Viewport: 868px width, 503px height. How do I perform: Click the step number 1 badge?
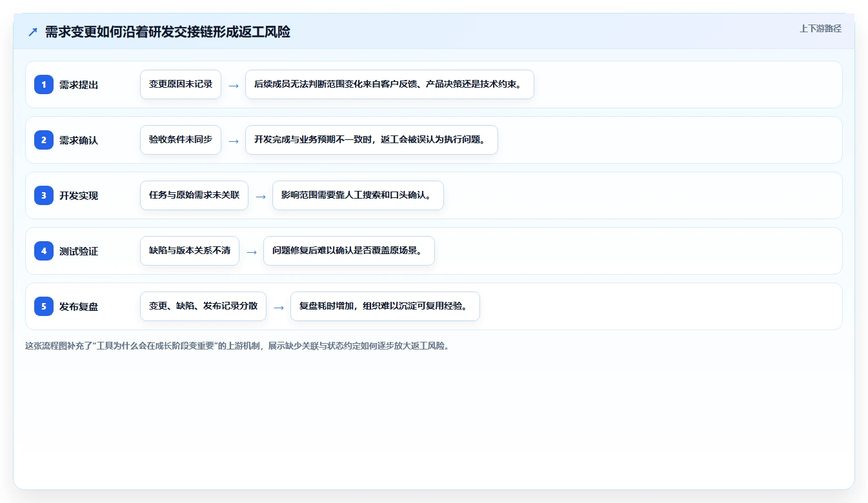tap(44, 84)
